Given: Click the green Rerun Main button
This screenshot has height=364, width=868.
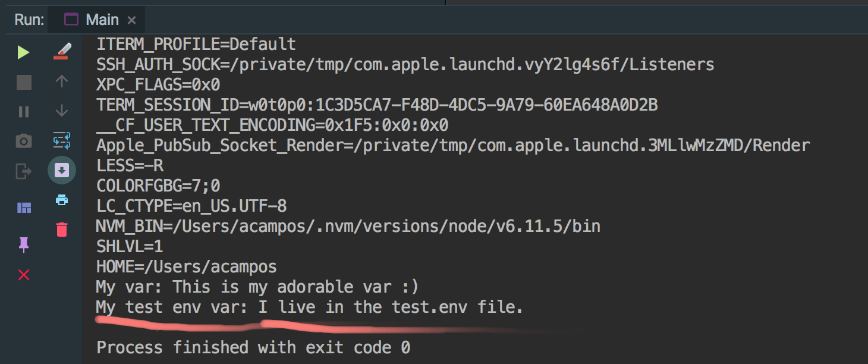Looking at the screenshot, I should click(23, 52).
